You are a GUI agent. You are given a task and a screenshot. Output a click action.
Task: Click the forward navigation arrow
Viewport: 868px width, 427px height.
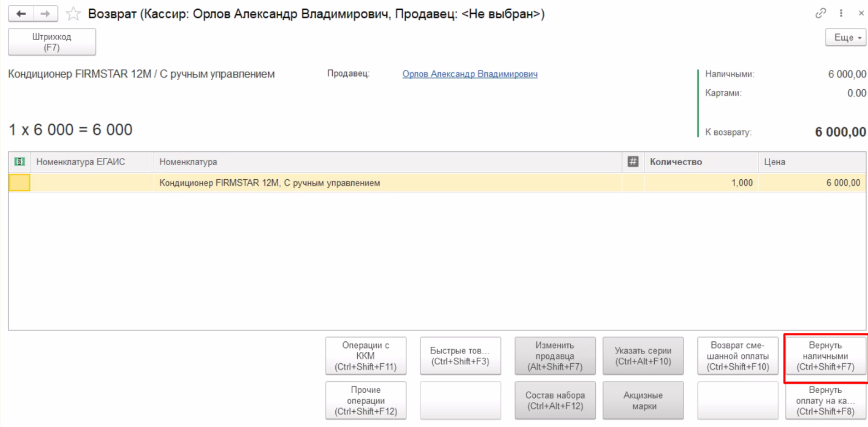click(46, 13)
